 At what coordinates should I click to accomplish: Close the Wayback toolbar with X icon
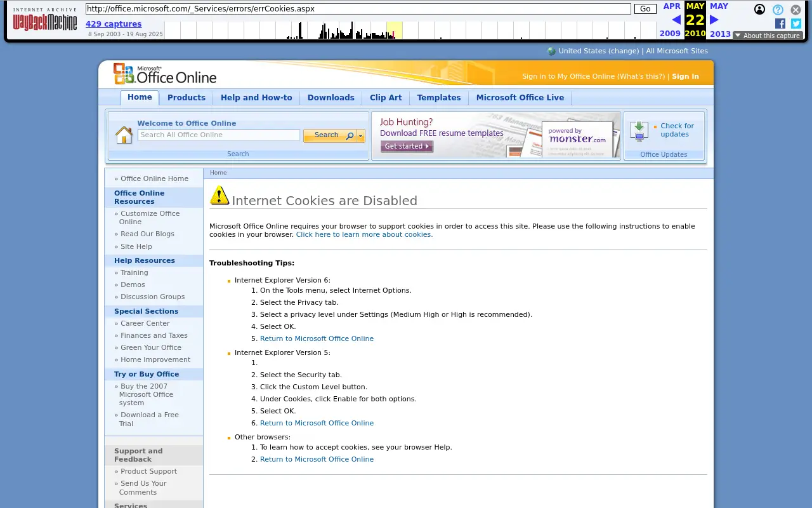point(796,10)
